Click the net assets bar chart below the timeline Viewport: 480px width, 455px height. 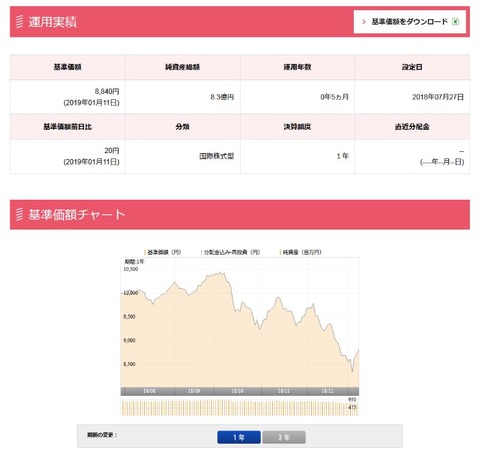pos(240,408)
